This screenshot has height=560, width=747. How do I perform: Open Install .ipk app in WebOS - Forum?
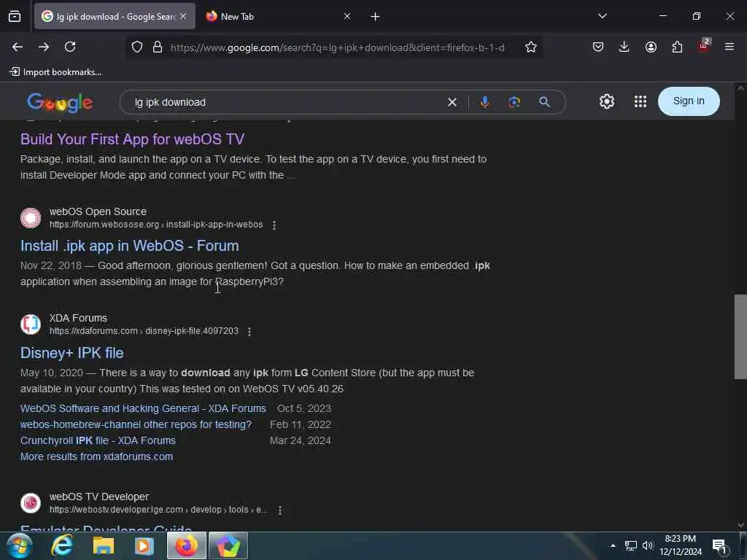pyautogui.click(x=130, y=246)
